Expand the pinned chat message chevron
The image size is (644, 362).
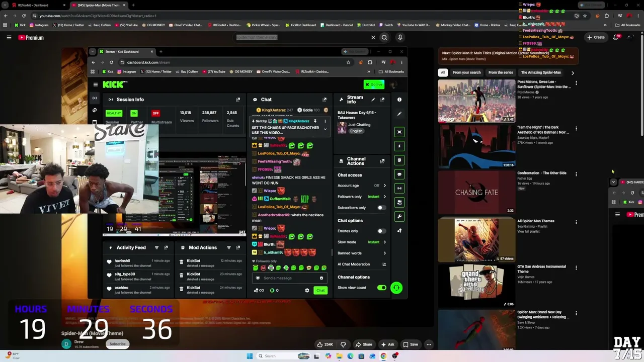point(325,129)
